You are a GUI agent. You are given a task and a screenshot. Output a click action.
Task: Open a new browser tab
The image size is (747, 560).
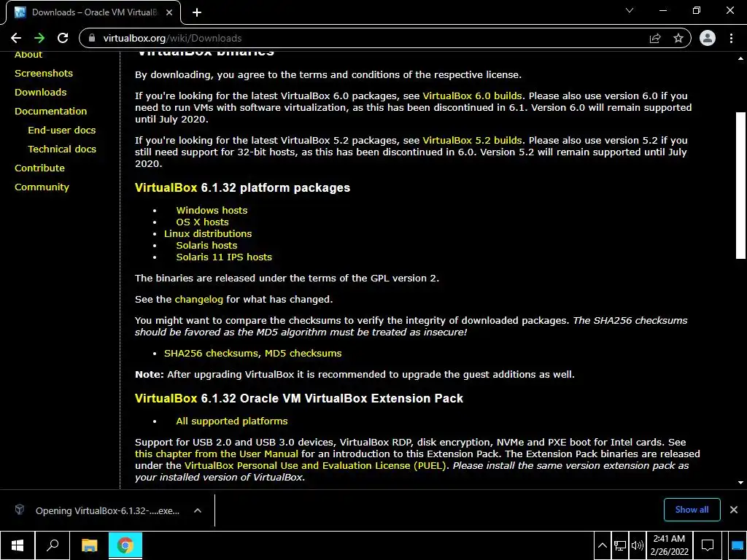pyautogui.click(x=197, y=12)
